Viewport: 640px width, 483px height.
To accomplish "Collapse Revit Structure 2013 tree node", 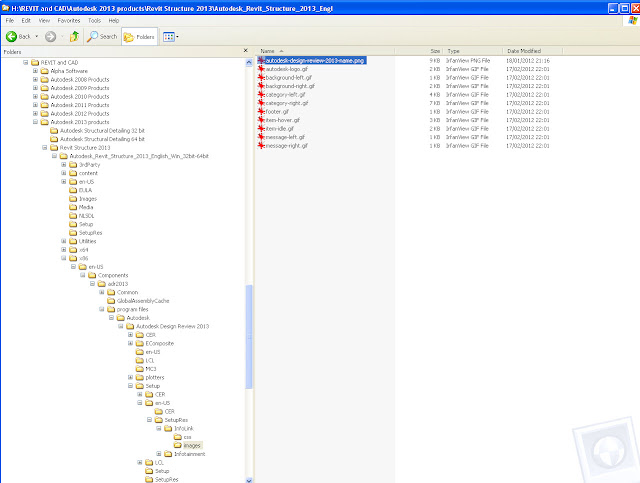I will tap(45, 147).
